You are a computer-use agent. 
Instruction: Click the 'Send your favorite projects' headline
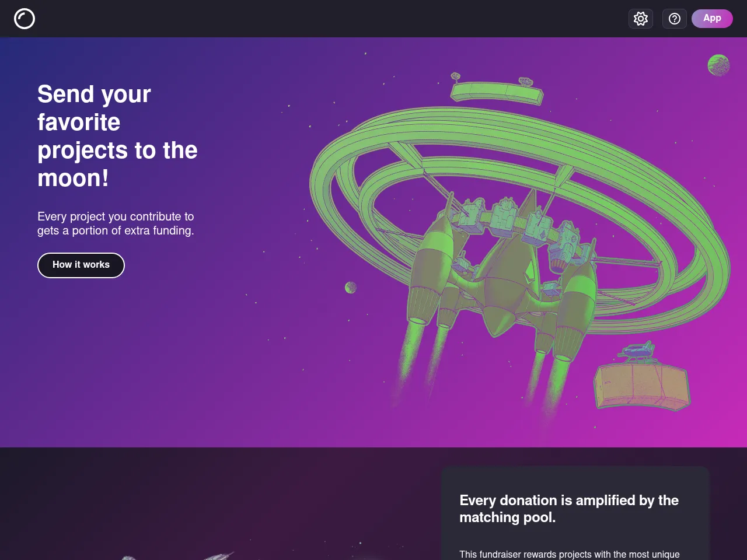117,136
